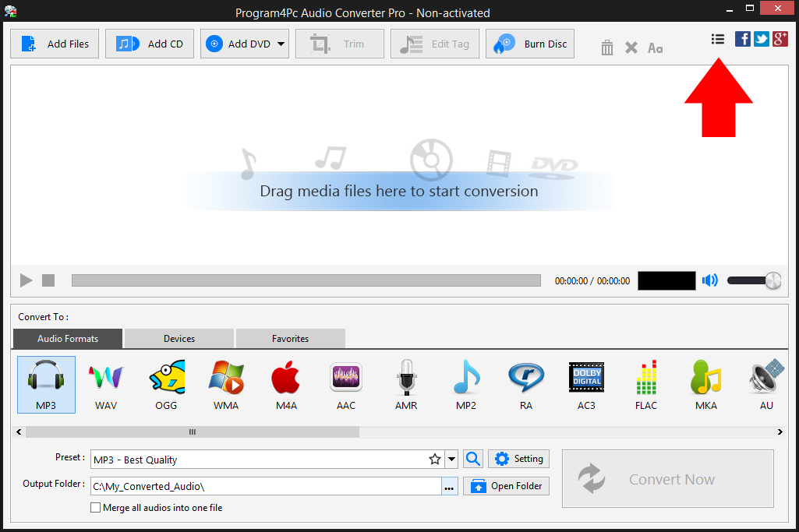Expand the Add DVD dropdown arrow
The width and height of the screenshot is (799, 532).
click(x=281, y=44)
